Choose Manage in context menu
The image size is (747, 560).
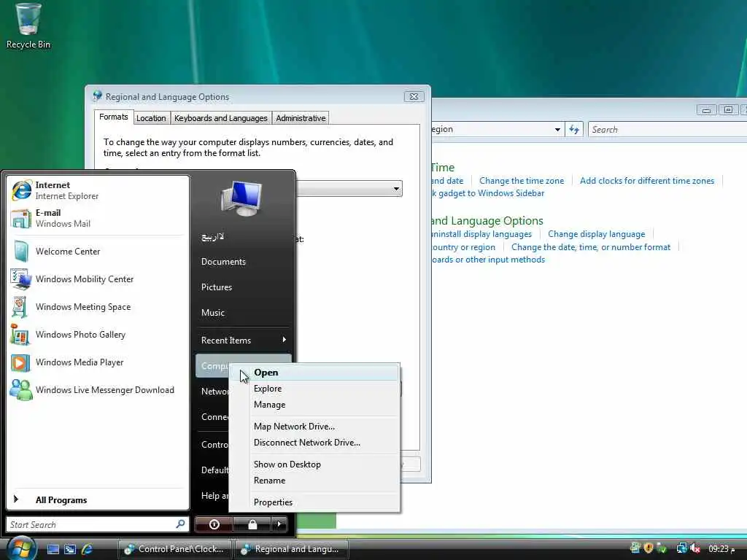click(x=314, y=405)
